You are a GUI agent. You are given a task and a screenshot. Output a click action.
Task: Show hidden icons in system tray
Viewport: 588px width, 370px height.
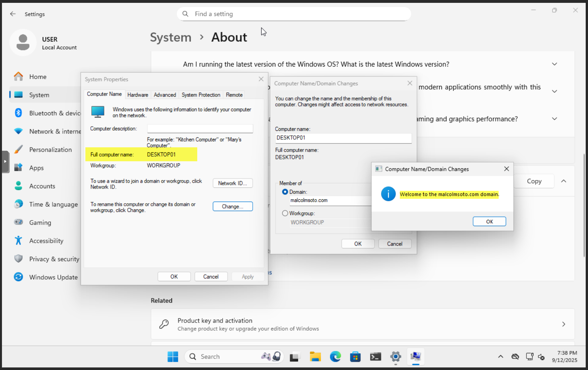[x=500, y=356]
